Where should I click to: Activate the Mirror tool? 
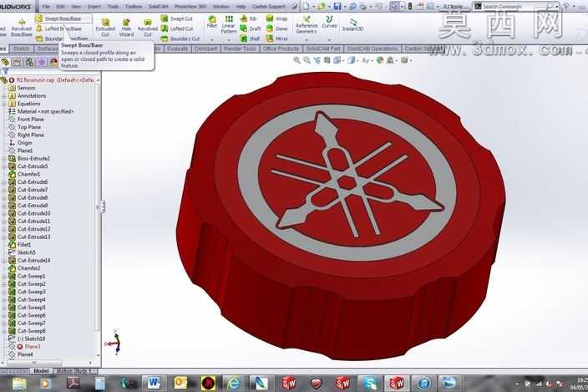[276, 38]
